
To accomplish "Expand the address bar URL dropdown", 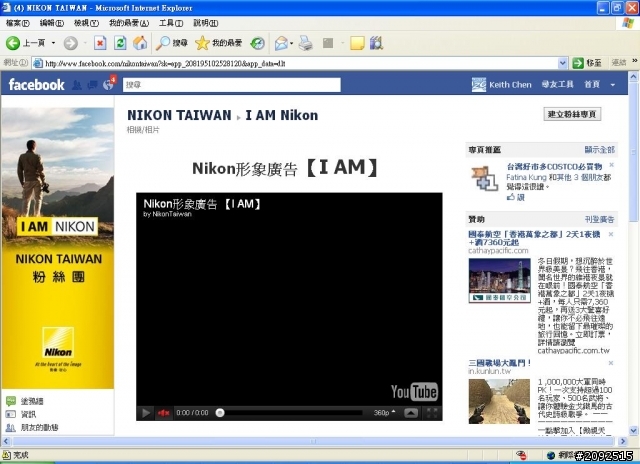I will (562, 63).
